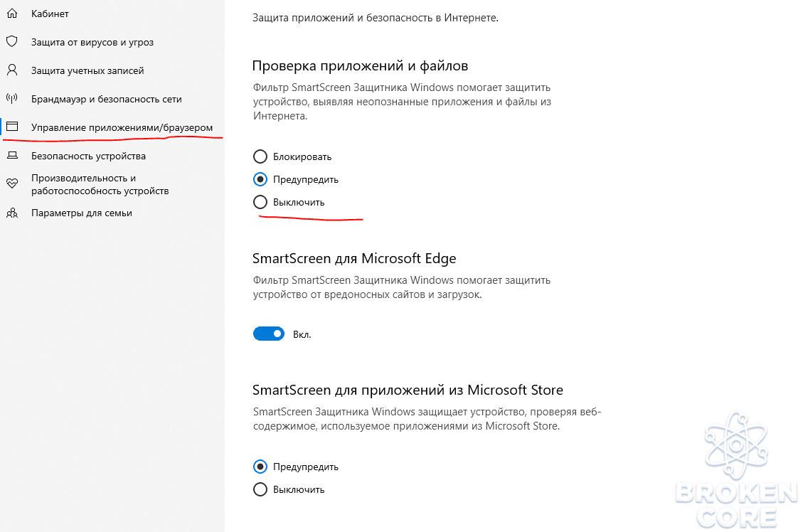The height and width of the screenshot is (532, 803).
Task: Click the antenna icon for firewall settings
Action: pos(12,99)
